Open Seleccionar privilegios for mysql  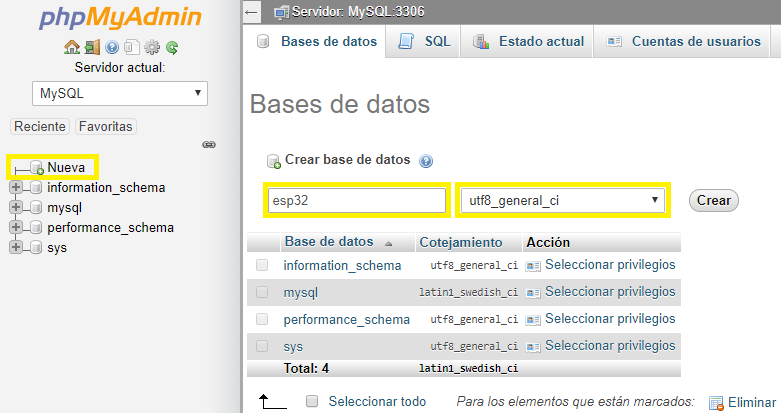610,291
